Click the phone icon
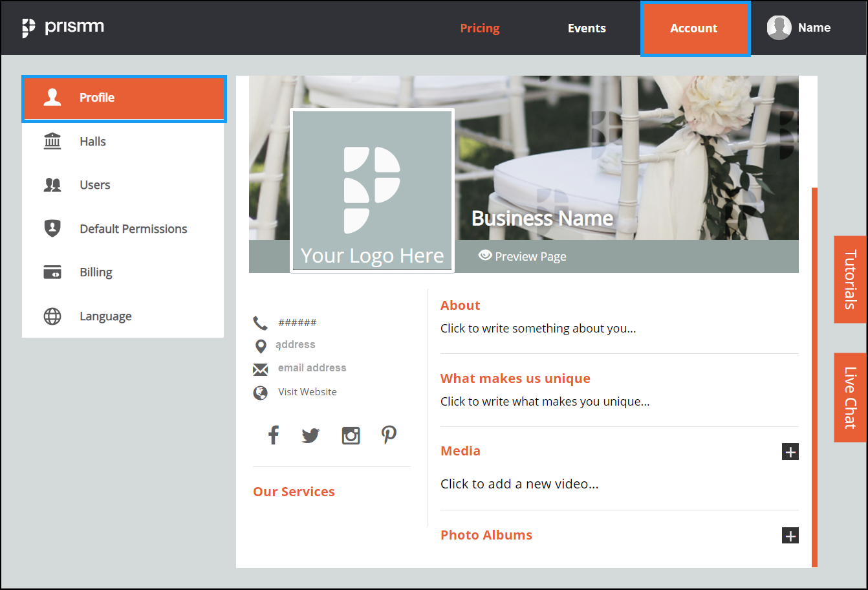Viewport: 868px width, 590px height. [x=260, y=323]
